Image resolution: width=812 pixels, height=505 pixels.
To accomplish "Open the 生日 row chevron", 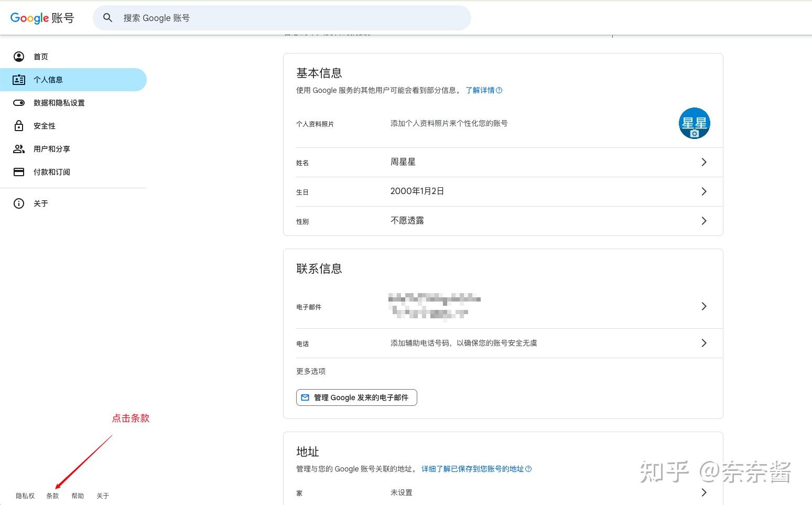I will (704, 191).
